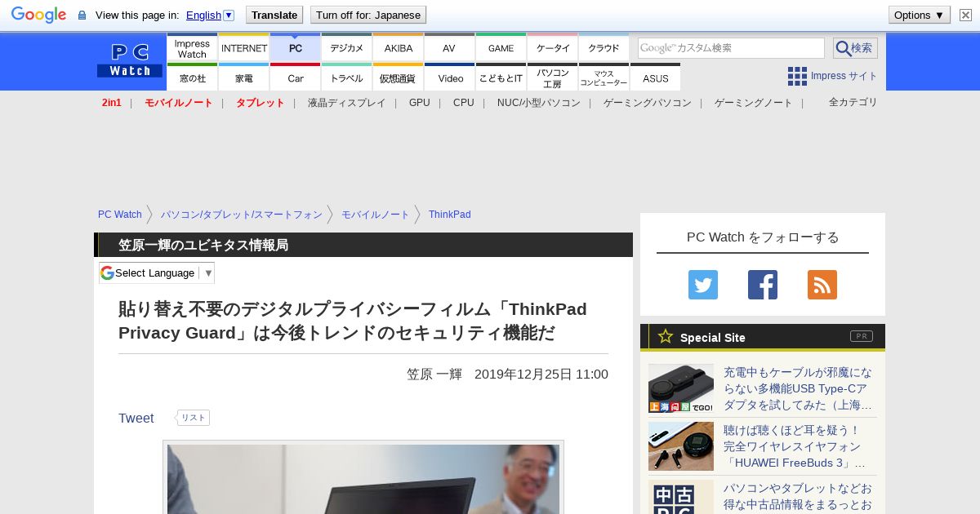Select the PC tab
Image resolution: width=980 pixels, height=514 pixels.
tap(295, 48)
